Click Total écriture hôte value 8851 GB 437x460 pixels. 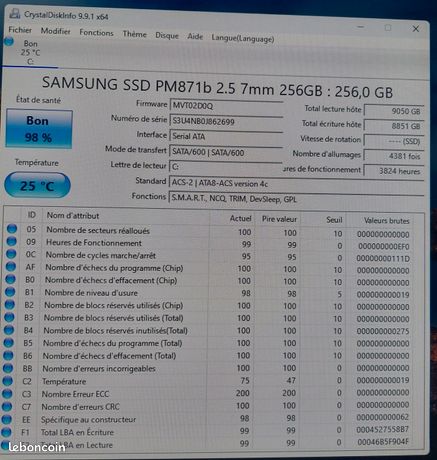[x=394, y=126]
